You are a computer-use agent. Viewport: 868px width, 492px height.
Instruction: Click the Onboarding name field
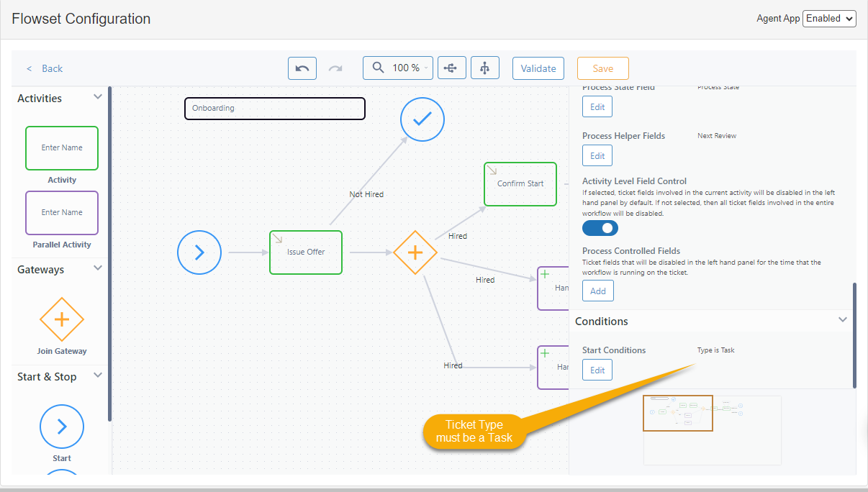[275, 109]
